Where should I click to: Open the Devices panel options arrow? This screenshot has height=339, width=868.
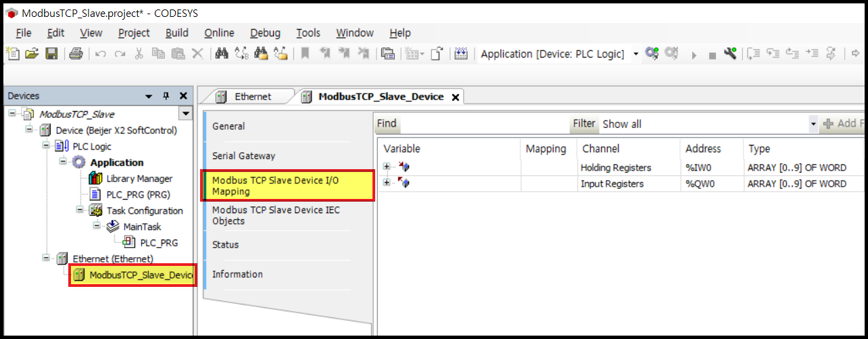tap(149, 97)
